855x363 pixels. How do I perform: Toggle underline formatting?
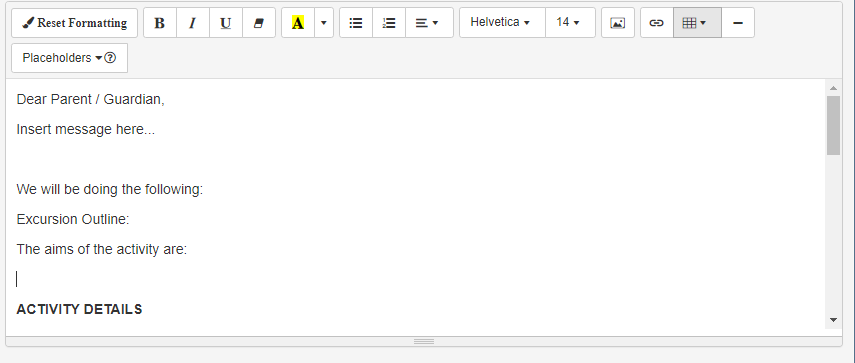point(226,23)
